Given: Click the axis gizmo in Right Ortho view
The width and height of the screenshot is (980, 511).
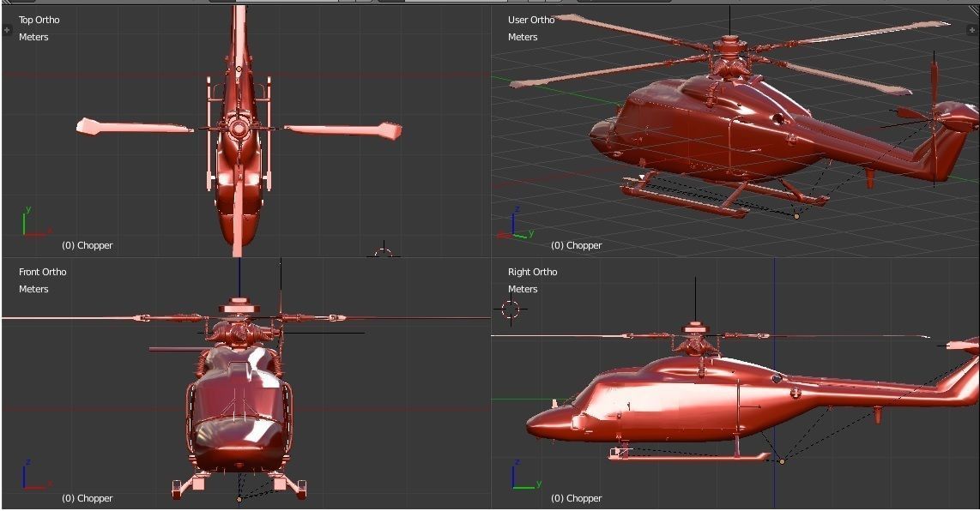Looking at the screenshot, I should click(x=525, y=475).
